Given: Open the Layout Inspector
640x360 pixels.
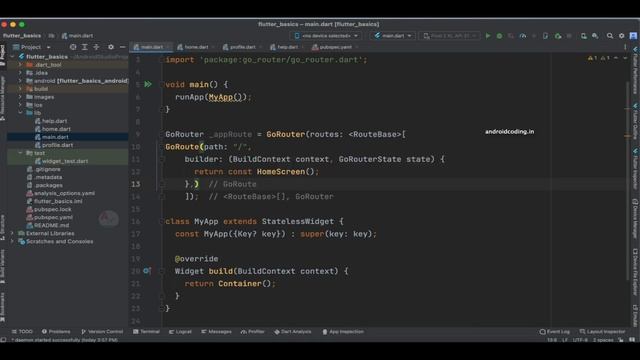Looking at the screenshot, I should [602, 331].
